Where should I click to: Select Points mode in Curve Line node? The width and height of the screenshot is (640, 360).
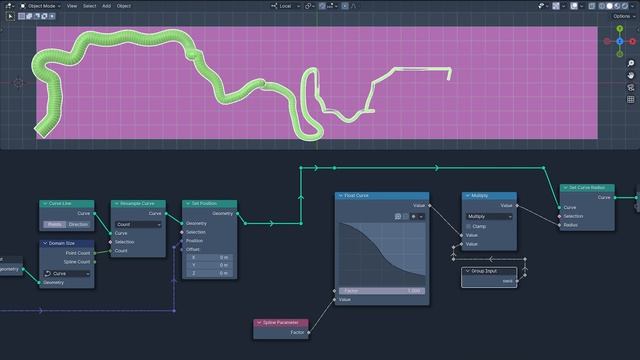pyautogui.click(x=54, y=224)
